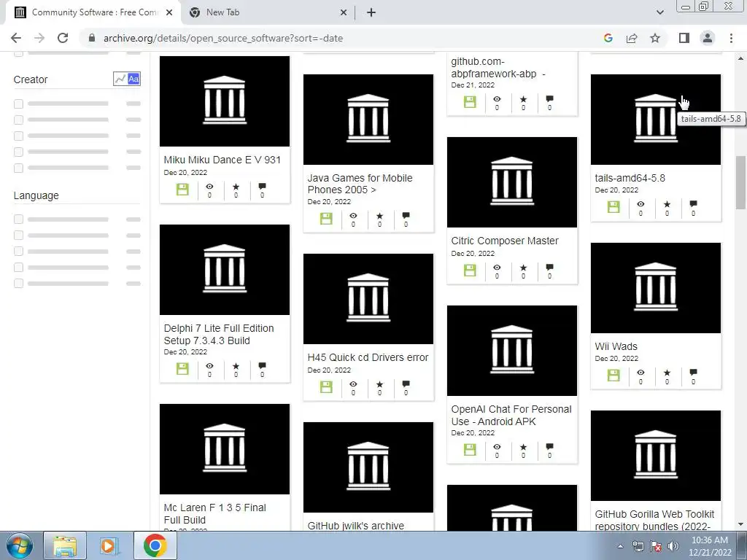Check the third Language filter checkbox
Screen dimensions: 747x560
(x=18, y=252)
